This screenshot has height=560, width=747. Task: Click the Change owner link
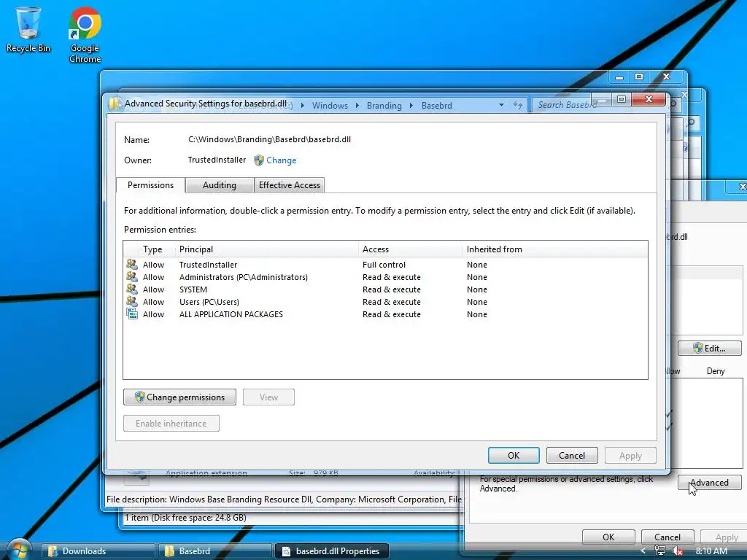pos(281,160)
